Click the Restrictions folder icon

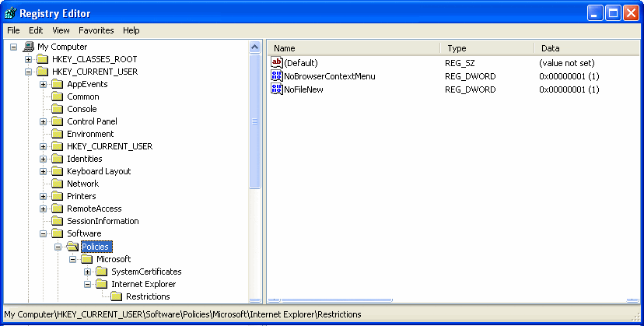[x=117, y=296]
